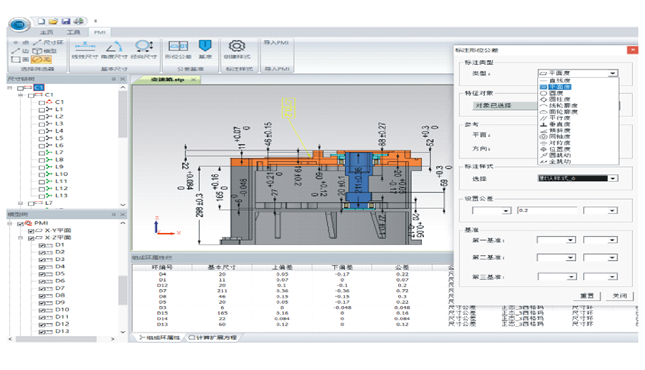Toggle the D1 checkbox in model tree
Image resolution: width=645 pixels, height=370 pixels.
[42, 245]
